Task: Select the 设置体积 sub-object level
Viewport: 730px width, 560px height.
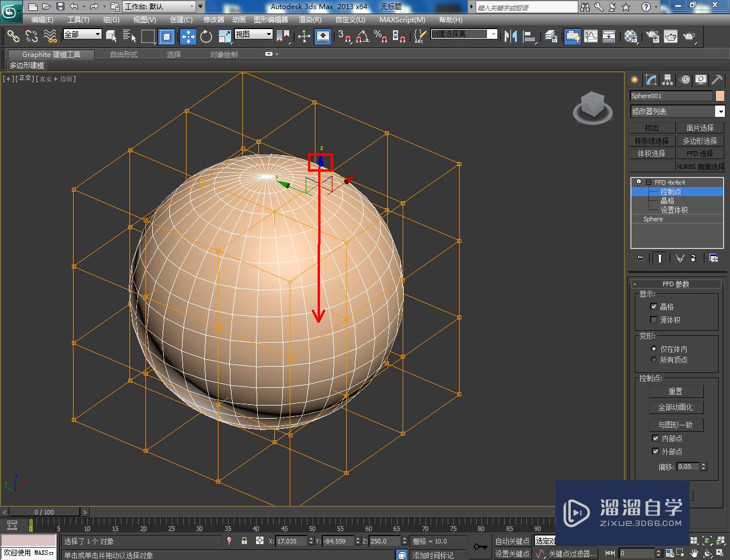Action: click(674, 210)
